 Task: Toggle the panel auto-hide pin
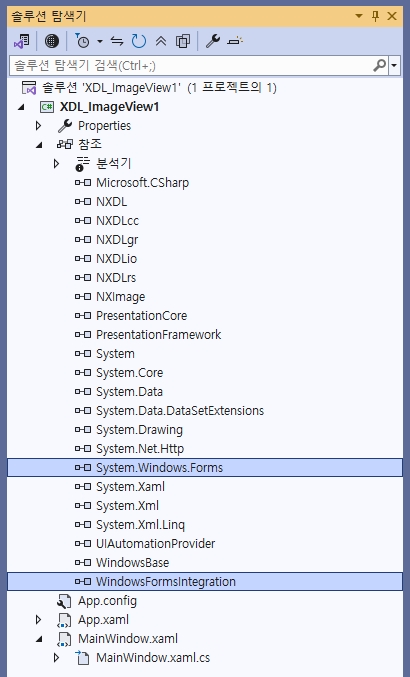pyautogui.click(x=375, y=16)
